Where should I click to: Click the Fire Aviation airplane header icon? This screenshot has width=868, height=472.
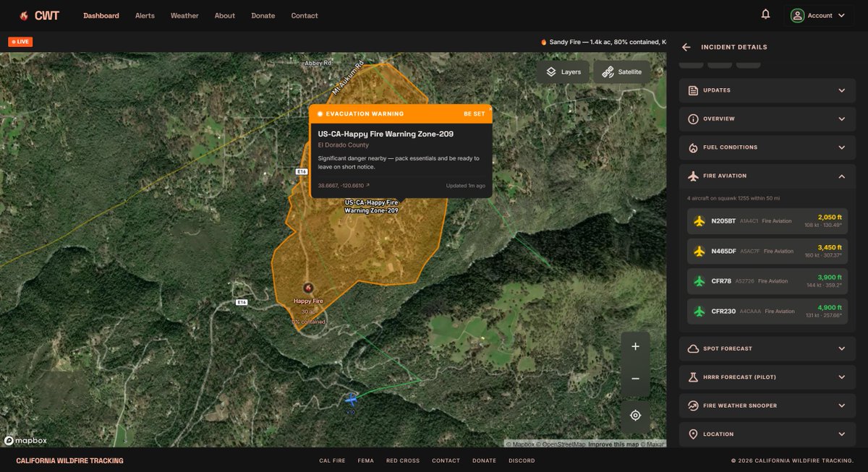pyautogui.click(x=693, y=176)
